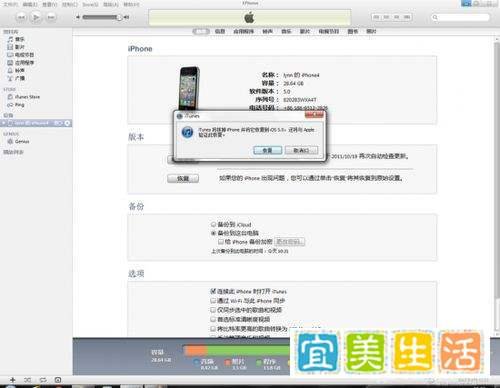Open the Store menu
The height and width of the screenshot is (388, 500).
click(x=90, y=4)
